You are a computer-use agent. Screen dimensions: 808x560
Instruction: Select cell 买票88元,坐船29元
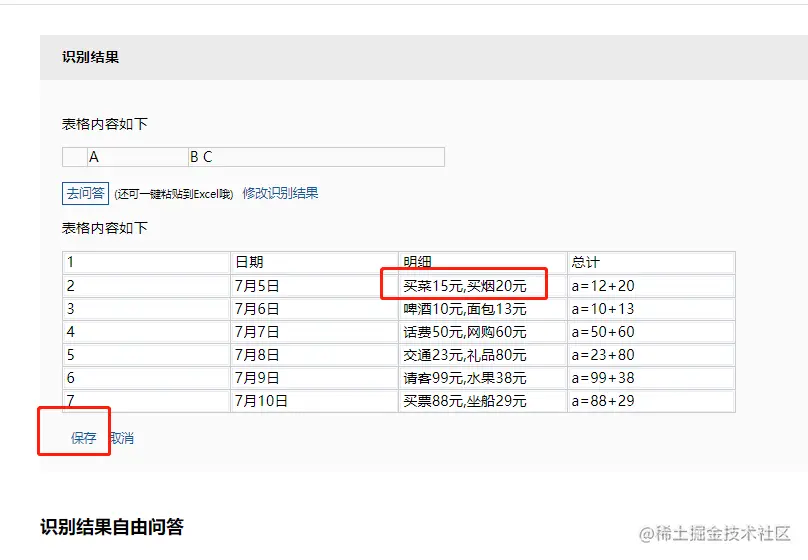click(x=482, y=401)
